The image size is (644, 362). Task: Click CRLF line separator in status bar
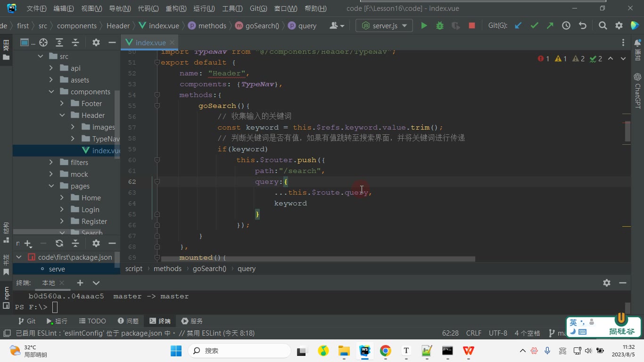click(474, 333)
